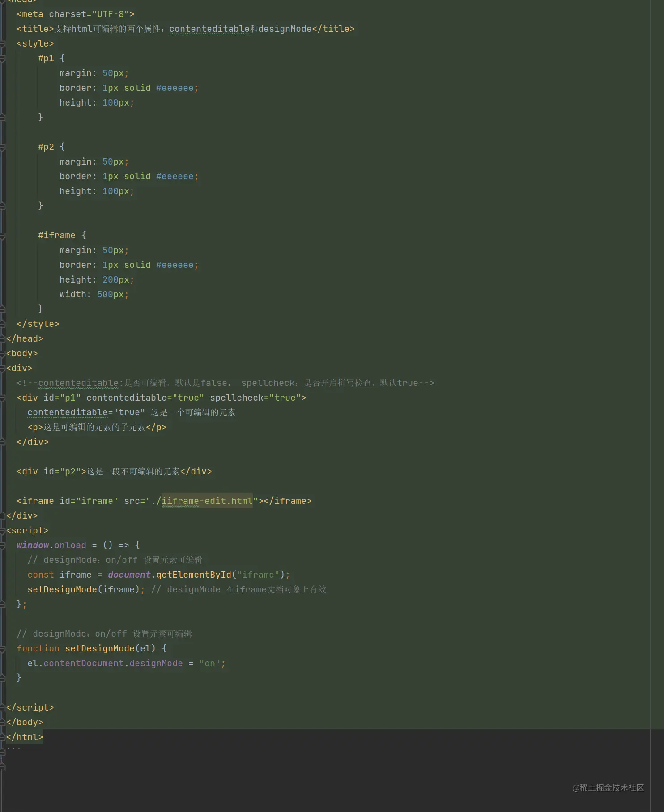Click the #p1 selector name

[x=46, y=58]
